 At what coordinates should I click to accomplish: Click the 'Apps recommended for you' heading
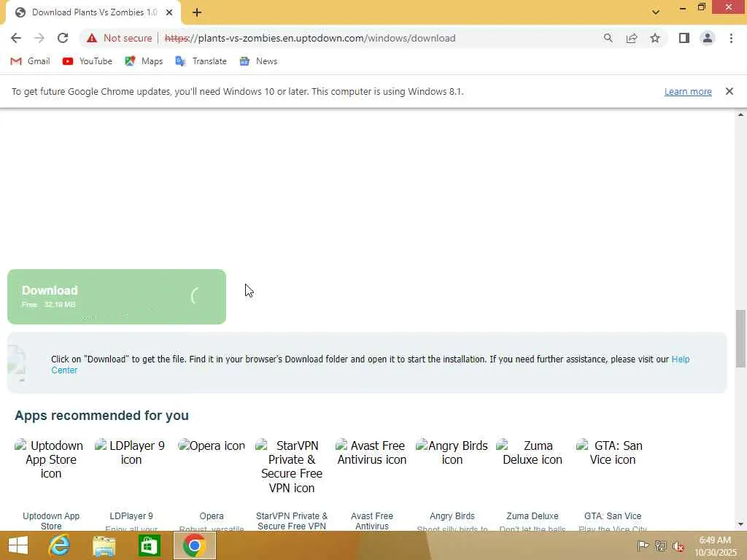pyautogui.click(x=101, y=415)
